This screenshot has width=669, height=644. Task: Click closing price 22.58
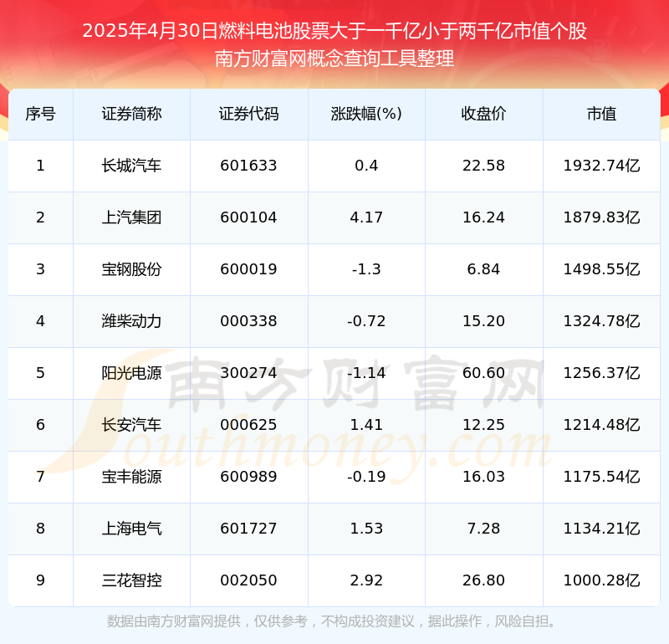483,166
